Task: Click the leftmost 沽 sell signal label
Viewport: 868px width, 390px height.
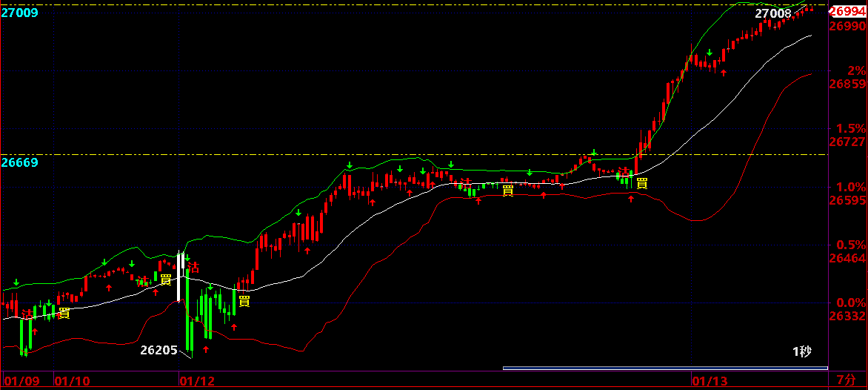Action: (x=27, y=314)
